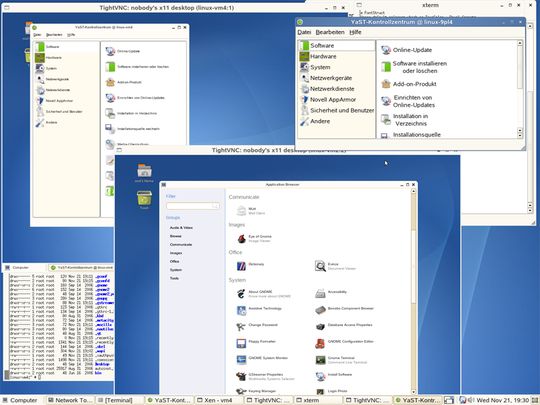Open Bearbeiten menu in linux-vm4 YaST window

(x=54, y=35)
